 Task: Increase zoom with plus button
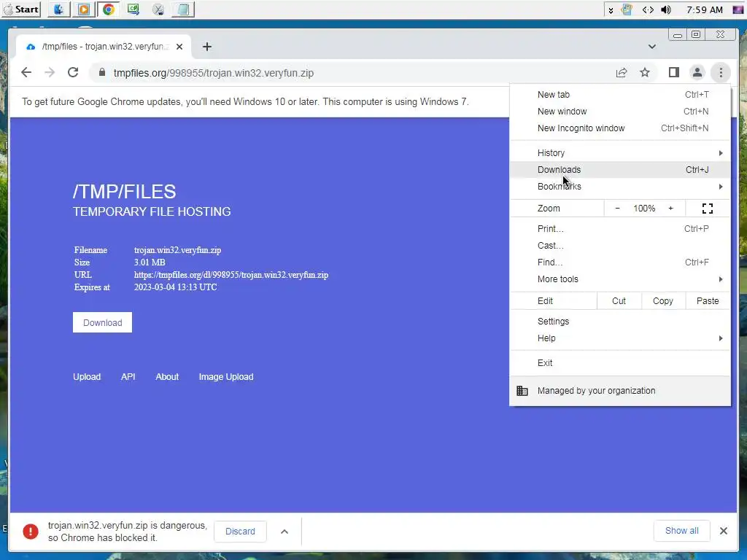click(671, 208)
